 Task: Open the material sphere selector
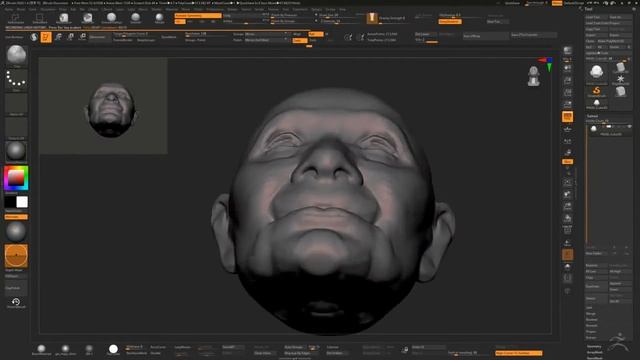16,151
